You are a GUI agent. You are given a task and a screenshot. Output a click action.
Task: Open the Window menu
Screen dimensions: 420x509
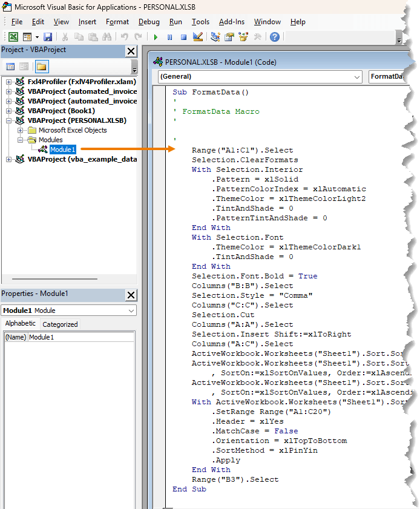(267, 22)
